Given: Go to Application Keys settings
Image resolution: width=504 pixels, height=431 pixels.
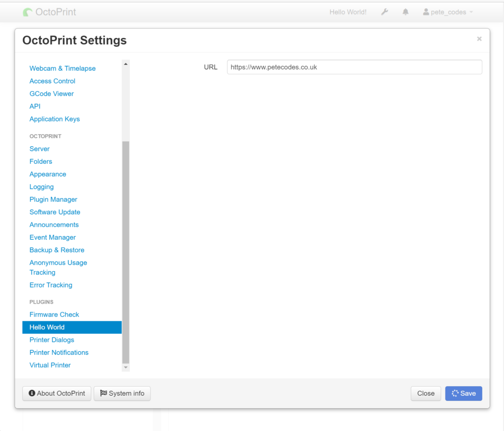Looking at the screenshot, I should 55,119.
